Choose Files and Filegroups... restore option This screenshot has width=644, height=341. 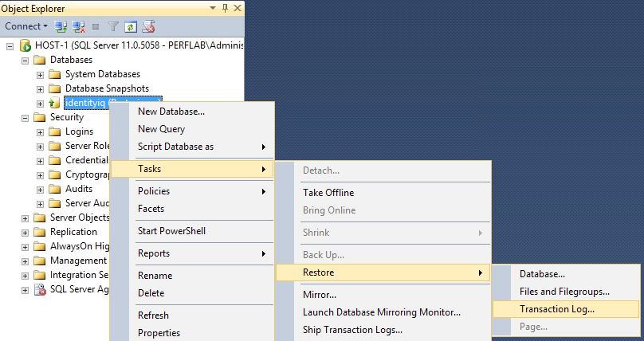[566, 292]
